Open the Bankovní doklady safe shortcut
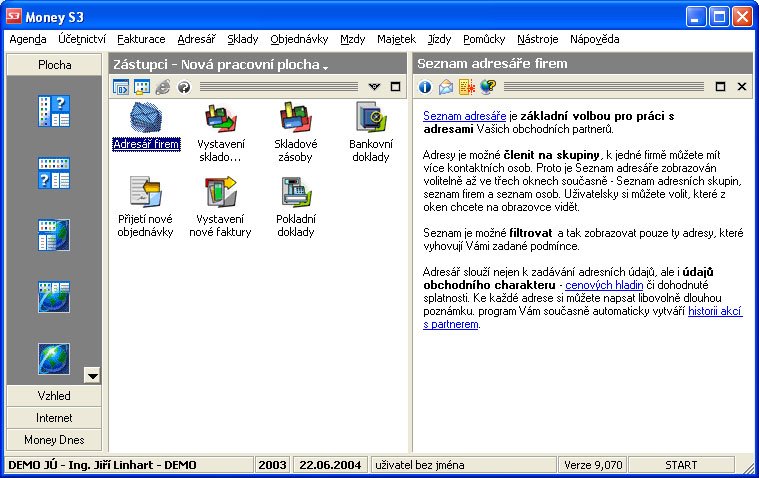The width and height of the screenshot is (759, 478). click(x=370, y=132)
